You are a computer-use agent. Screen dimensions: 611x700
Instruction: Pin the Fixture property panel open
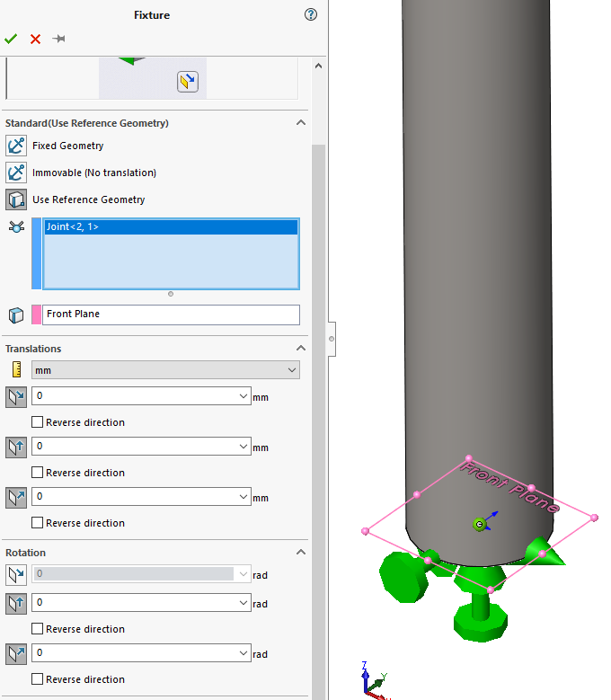tap(58, 39)
